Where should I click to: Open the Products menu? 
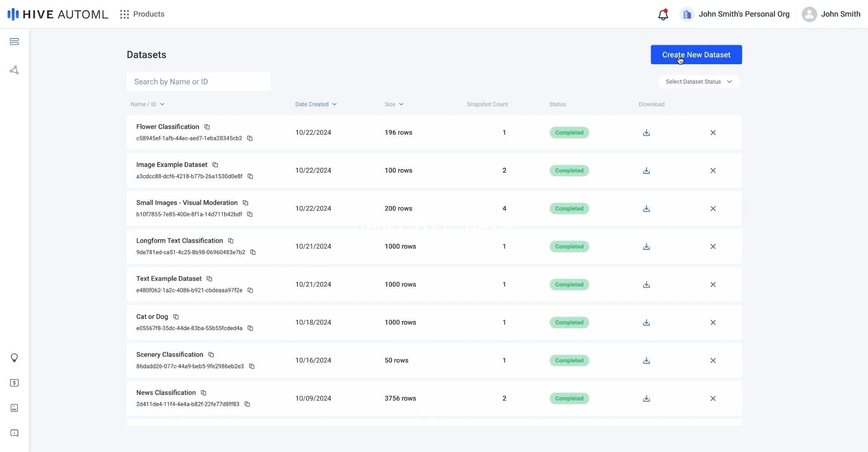[142, 14]
